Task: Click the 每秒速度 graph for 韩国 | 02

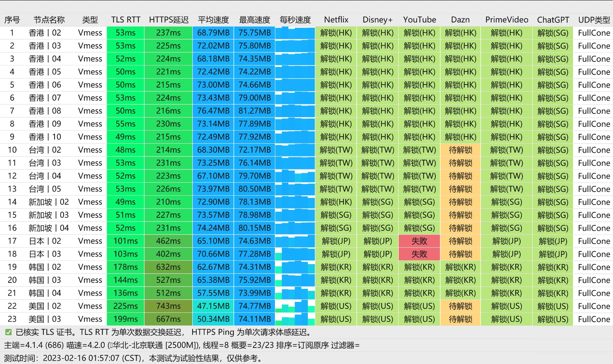Action: point(295,267)
